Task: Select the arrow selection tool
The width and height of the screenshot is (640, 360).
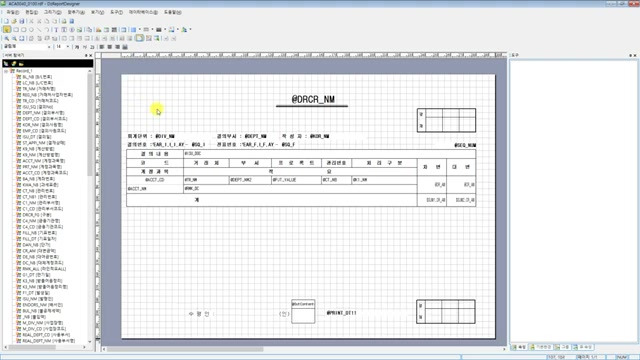Action: (7, 29)
